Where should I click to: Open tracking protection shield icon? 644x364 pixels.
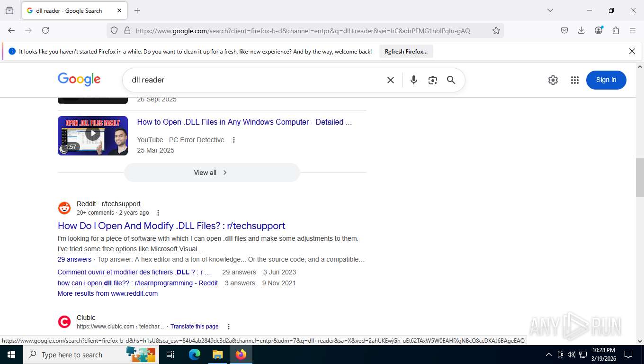click(114, 30)
